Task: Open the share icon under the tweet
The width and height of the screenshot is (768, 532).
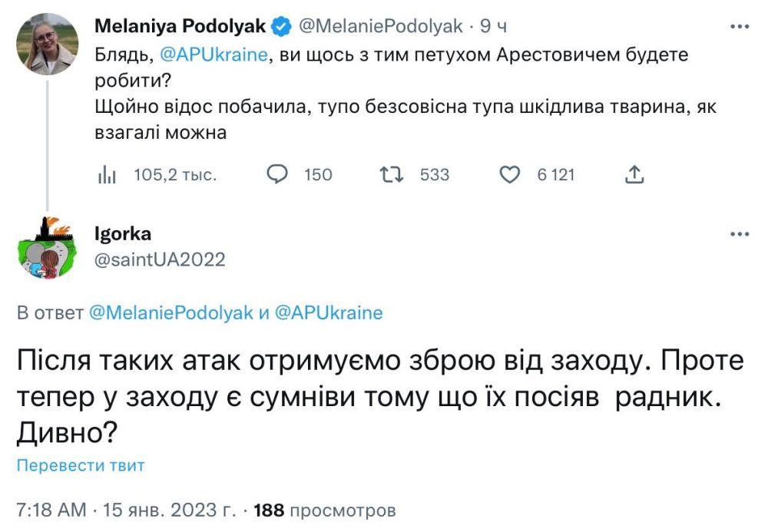Action: pos(635,175)
